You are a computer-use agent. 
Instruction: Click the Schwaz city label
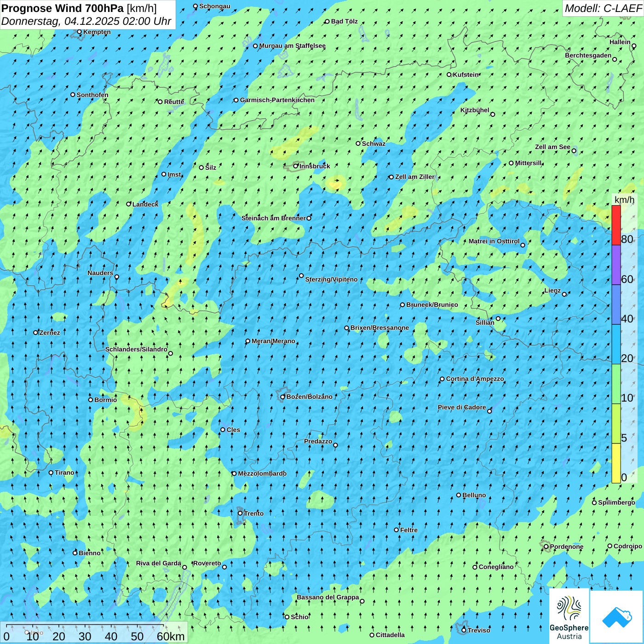click(x=374, y=144)
